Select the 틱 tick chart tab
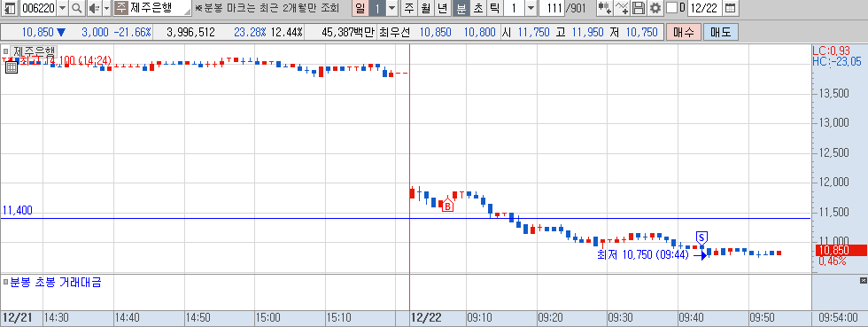Screen dimensions: 868x327 pyautogui.click(x=494, y=8)
